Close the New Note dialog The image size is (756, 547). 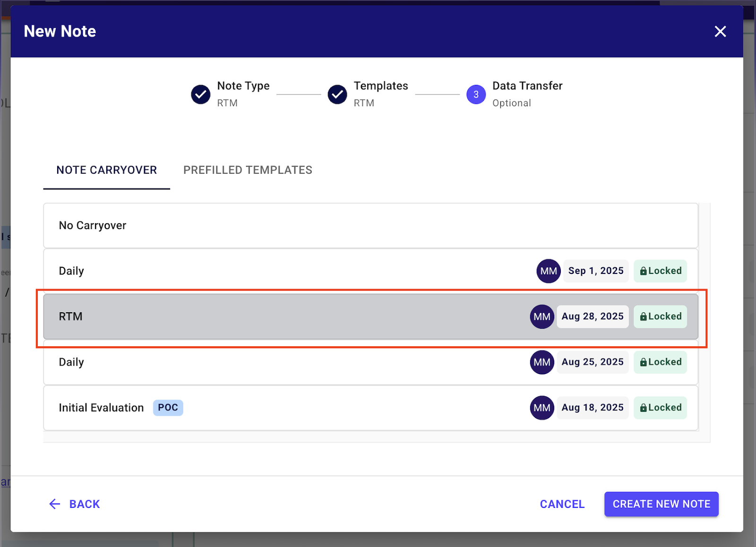pyautogui.click(x=720, y=32)
